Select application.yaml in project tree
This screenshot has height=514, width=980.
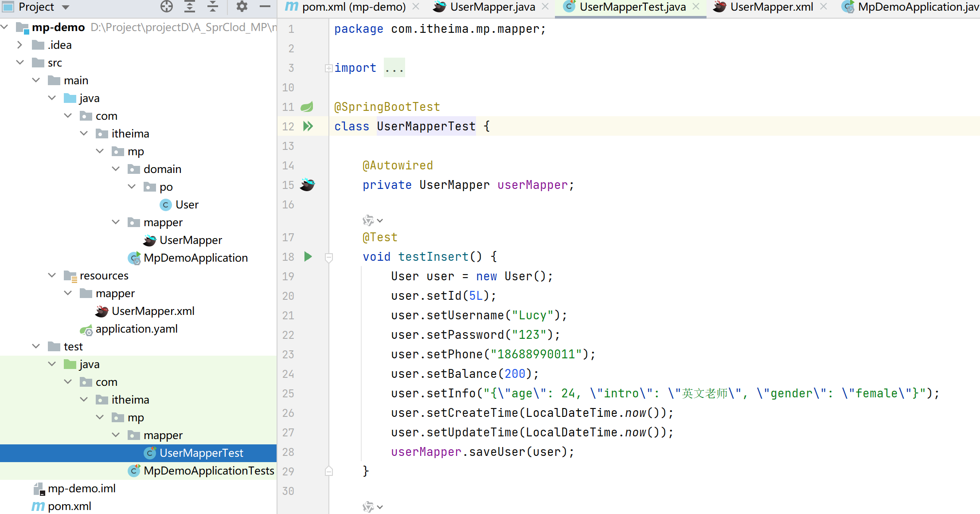[136, 329]
